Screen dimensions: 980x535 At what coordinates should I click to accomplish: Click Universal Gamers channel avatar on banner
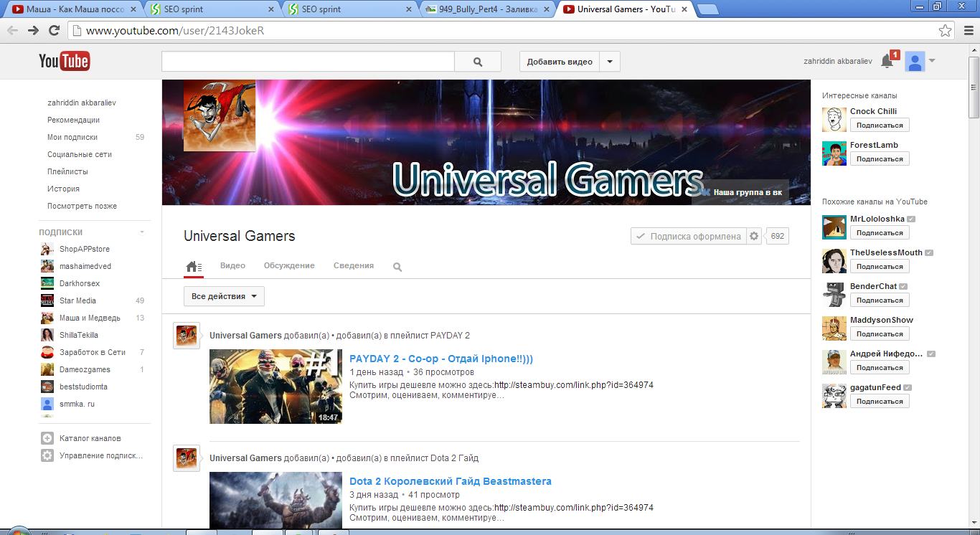[x=220, y=115]
